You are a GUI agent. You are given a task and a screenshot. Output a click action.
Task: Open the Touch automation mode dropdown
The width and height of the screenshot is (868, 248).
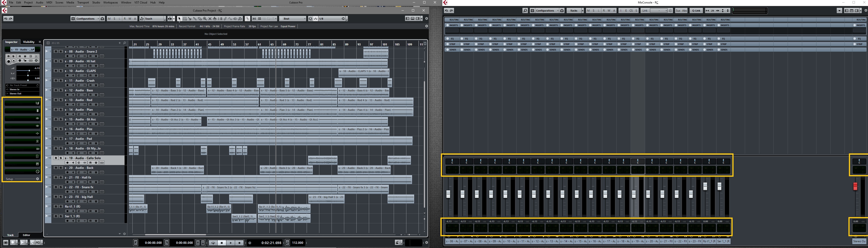(x=153, y=19)
